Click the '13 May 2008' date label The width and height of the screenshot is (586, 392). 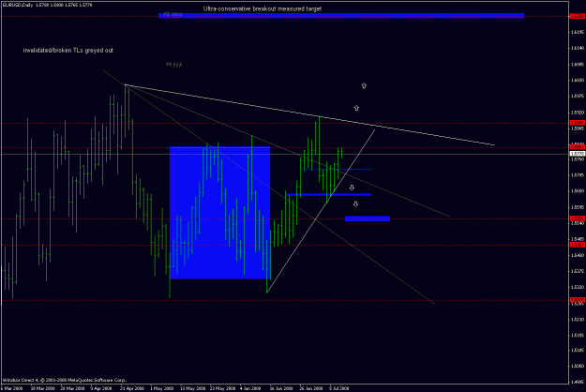192,388
